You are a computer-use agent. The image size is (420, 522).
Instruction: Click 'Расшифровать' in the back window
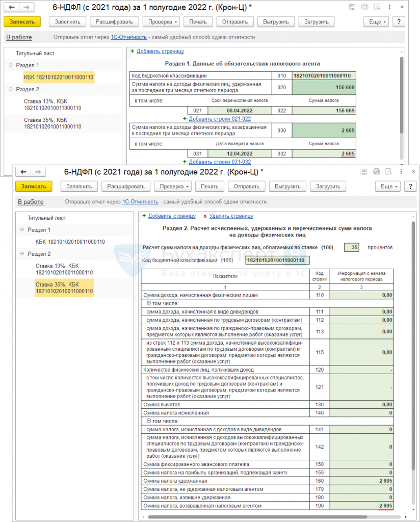click(x=114, y=21)
